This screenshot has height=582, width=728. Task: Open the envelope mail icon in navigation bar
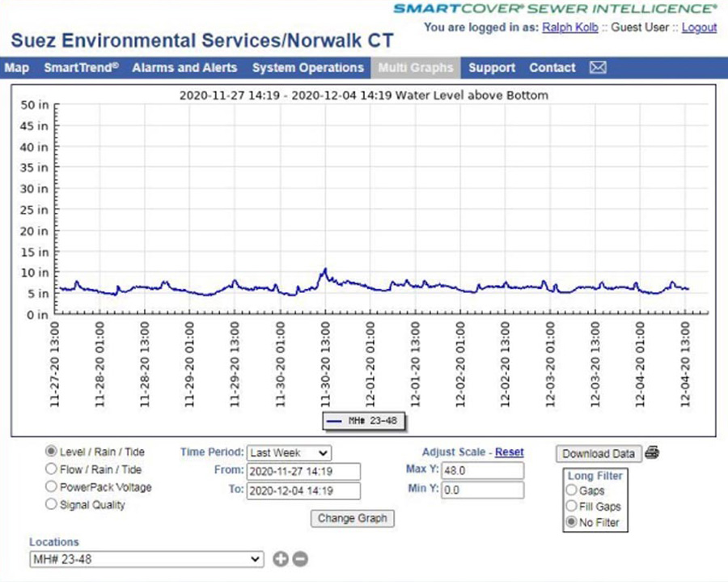pyautogui.click(x=598, y=68)
